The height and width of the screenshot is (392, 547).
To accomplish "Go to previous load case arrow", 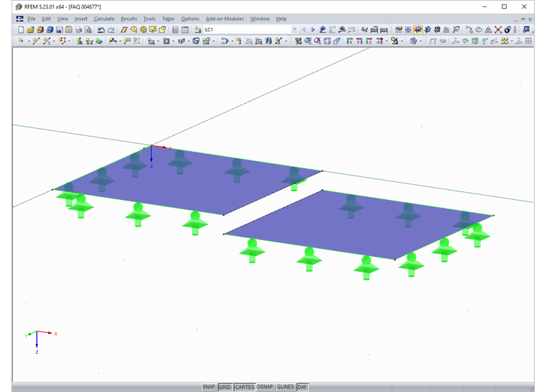I will (x=304, y=29).
